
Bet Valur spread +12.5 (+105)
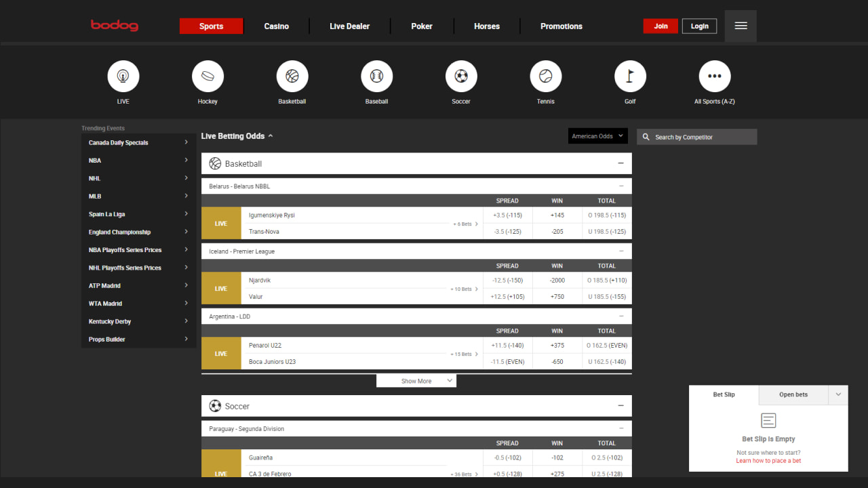(x=507, y=296)
